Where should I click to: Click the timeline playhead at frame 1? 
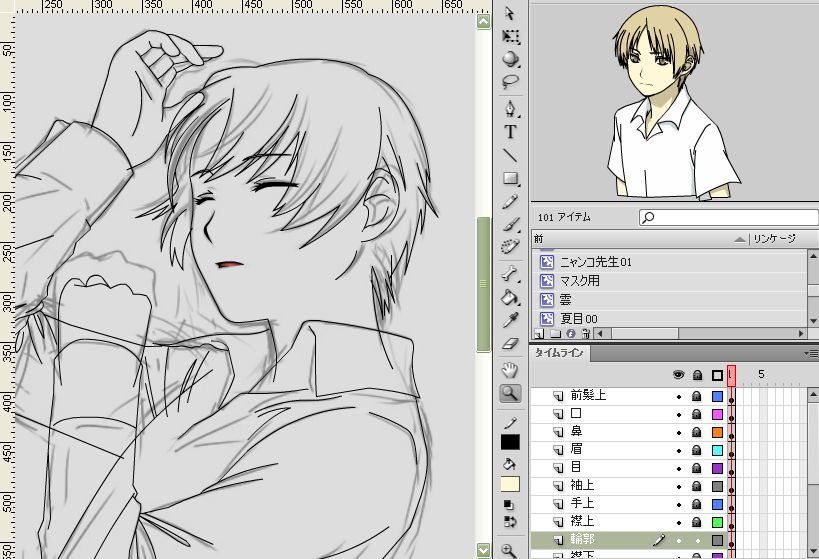click(731, 376)
